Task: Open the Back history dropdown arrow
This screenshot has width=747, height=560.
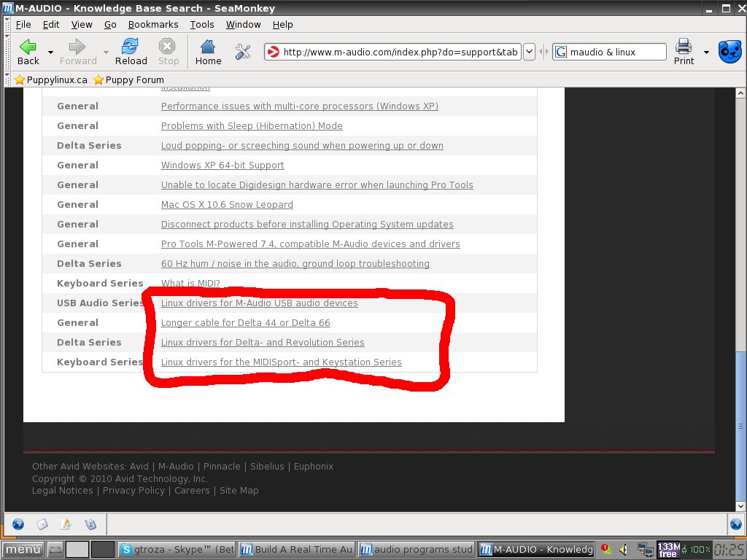Action: point(50,52)
